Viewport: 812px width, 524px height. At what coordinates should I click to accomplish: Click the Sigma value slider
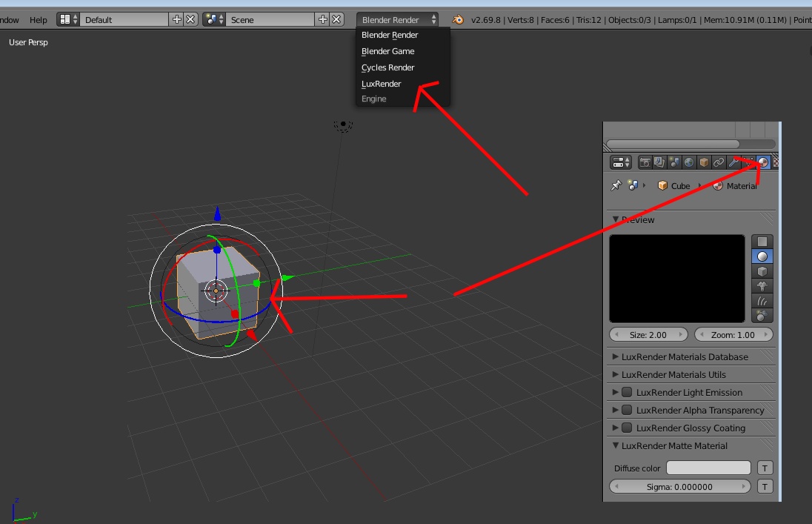click(679, 487)
